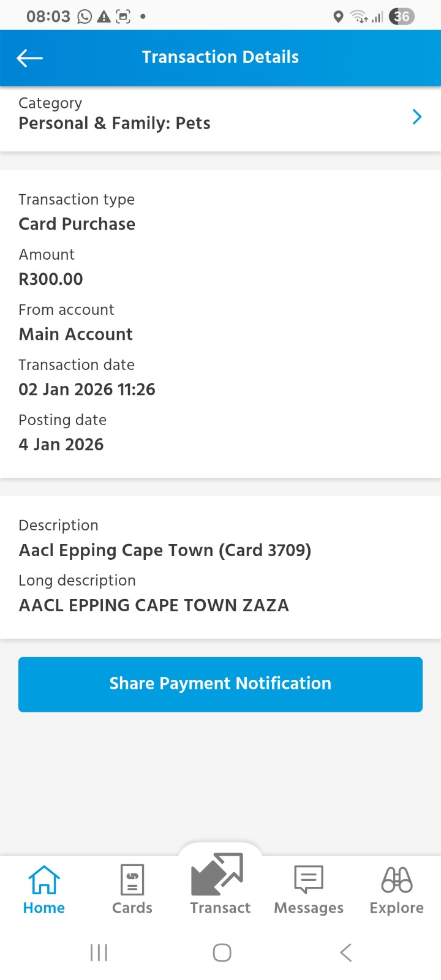
Task: Select the Home tab label
Action: 44,908
